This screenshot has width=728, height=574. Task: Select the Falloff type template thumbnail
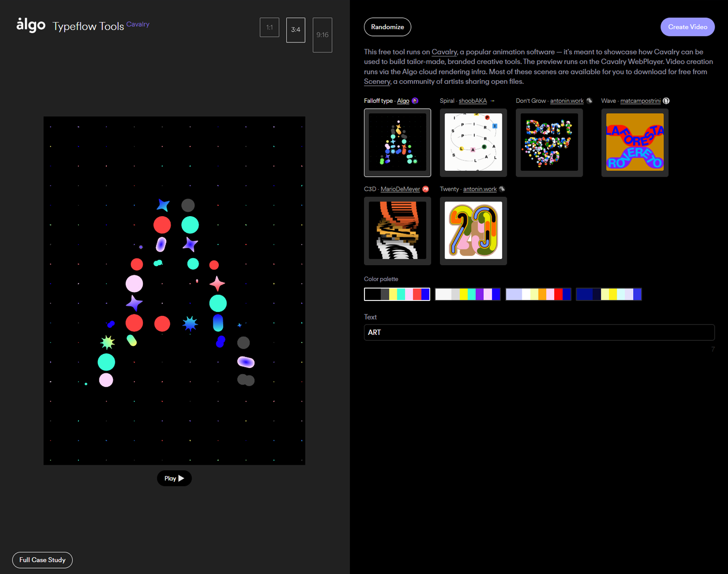(x=397, y=143)
